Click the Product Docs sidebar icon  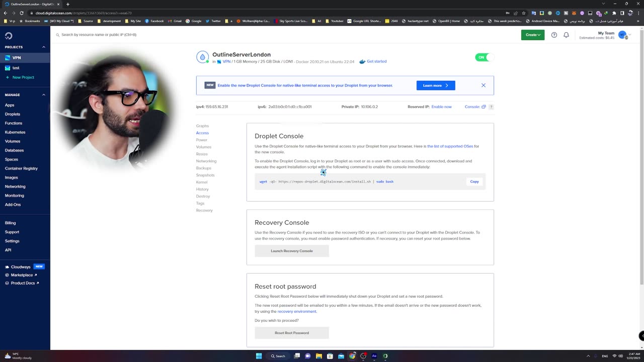point(7,283)
